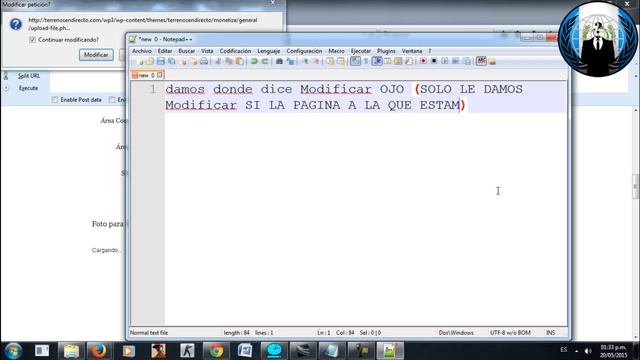Open the Archivo menu
640x360 pixels.
click(142, 51)
